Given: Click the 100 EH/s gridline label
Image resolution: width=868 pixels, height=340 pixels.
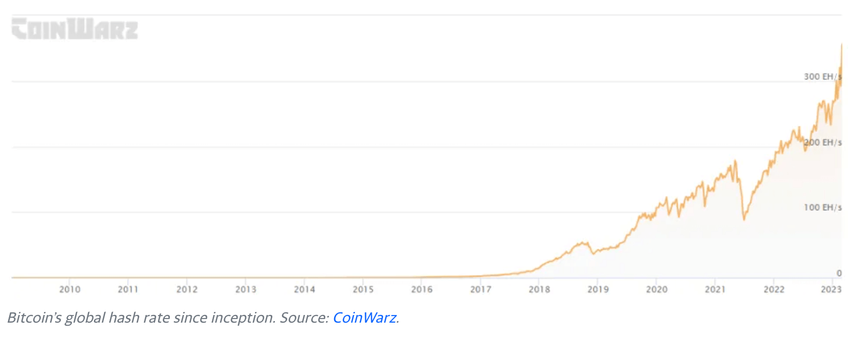Looking at the screenshot, I should tap(823, 207).
